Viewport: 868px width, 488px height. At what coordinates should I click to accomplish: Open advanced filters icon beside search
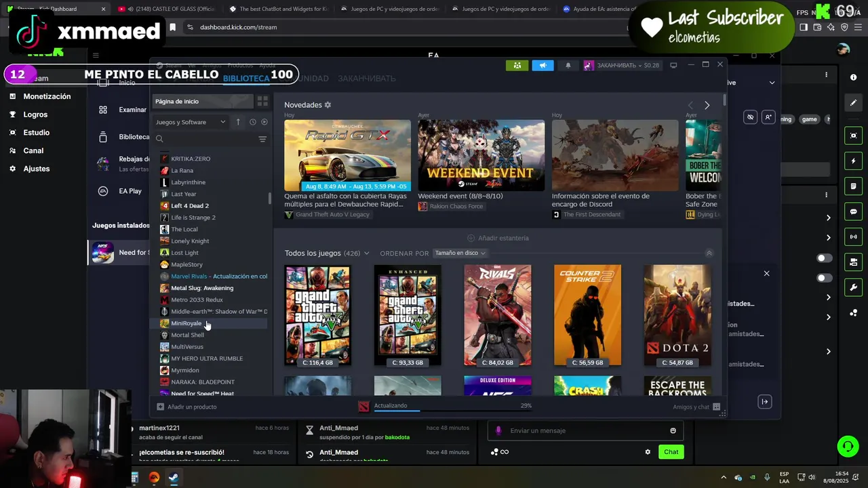tap(262, 139)
